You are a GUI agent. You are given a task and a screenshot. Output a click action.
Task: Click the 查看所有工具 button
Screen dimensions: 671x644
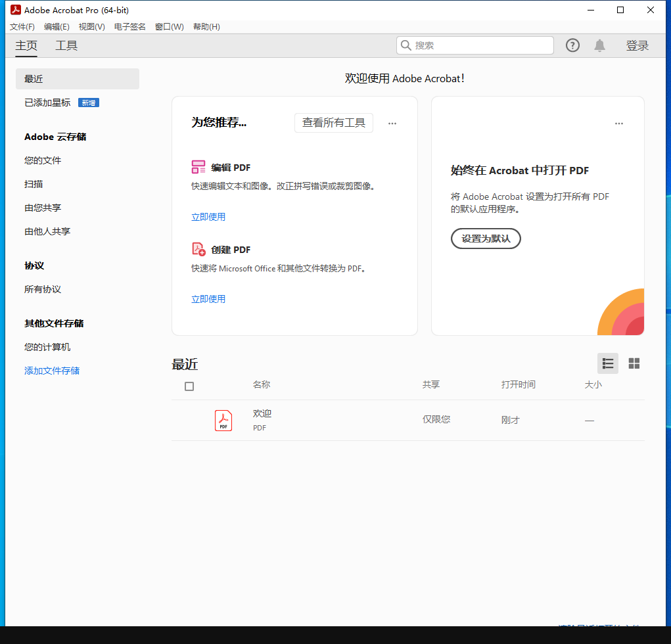point(333,123)
